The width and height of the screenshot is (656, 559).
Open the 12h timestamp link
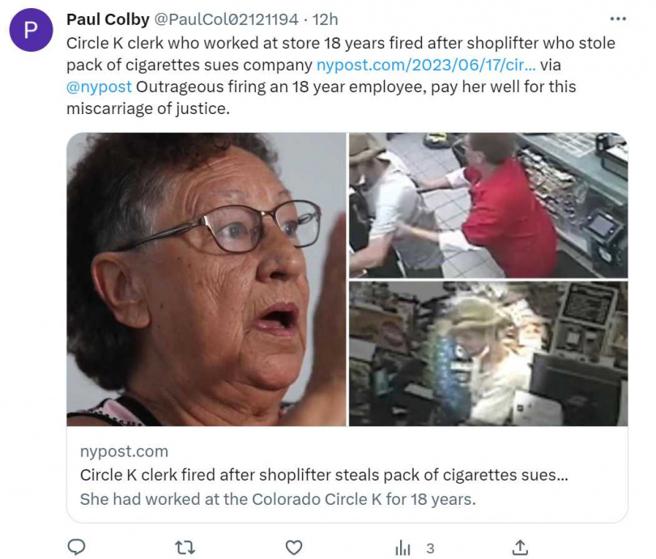point(325,19)
